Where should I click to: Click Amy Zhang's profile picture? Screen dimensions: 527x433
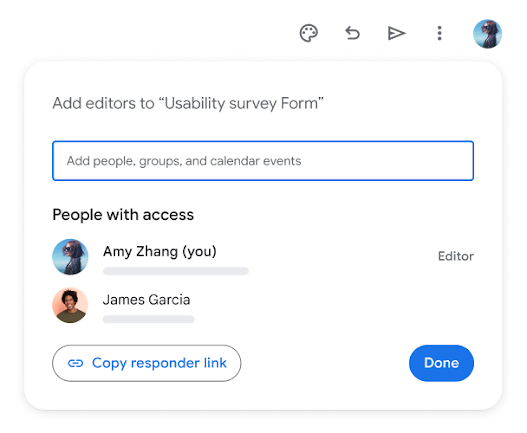pos(70,257)
